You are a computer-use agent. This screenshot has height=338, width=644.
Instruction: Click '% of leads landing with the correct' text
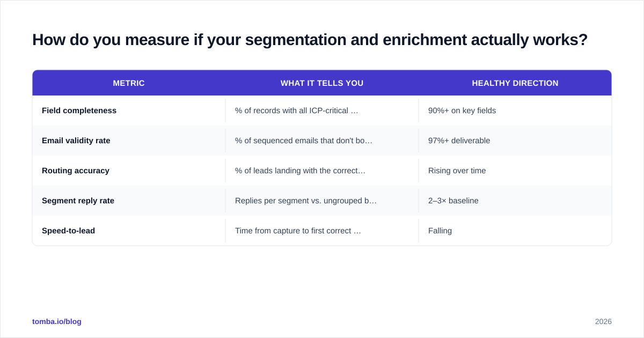click(300, 171)
